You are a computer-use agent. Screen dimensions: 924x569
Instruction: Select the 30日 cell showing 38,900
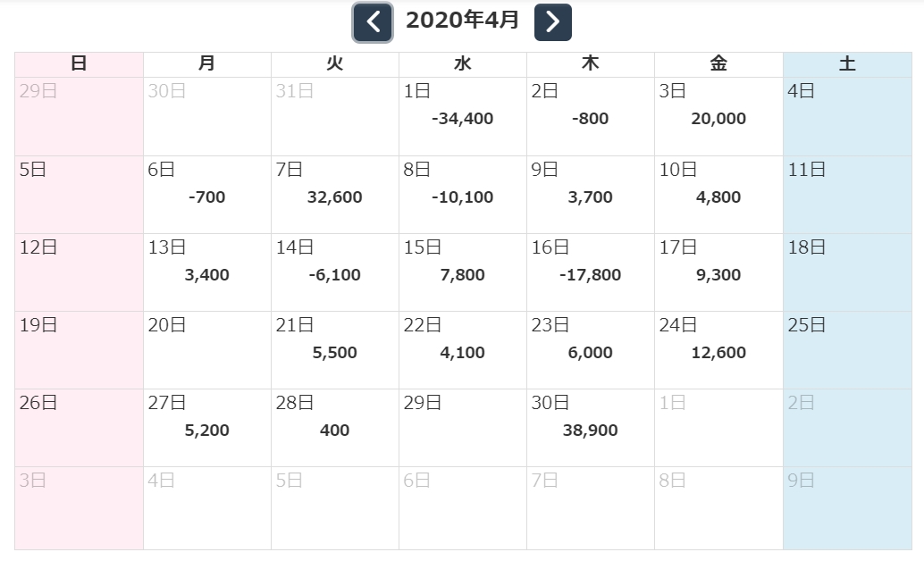coord(590,429)
